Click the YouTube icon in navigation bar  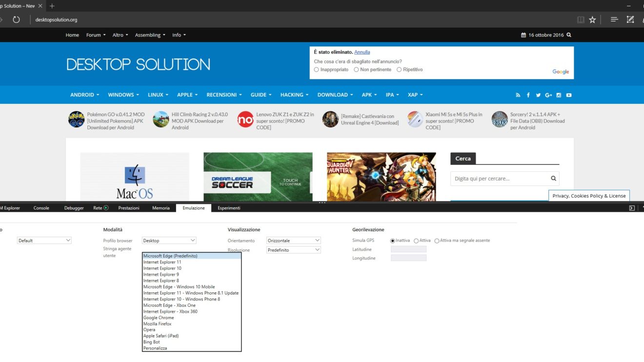[x=569, y=95]
